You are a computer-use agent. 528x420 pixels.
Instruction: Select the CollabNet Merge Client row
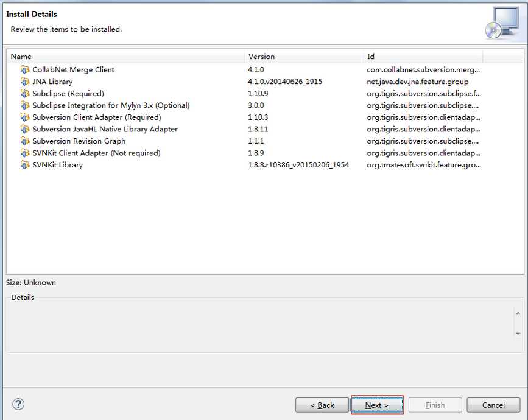pos(265,69)
